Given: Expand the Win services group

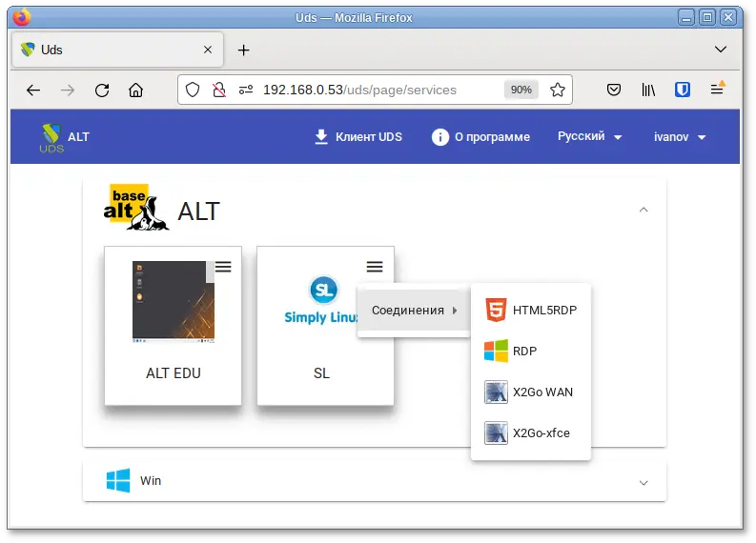Looking at the screenshot, I should pos(644,482).
